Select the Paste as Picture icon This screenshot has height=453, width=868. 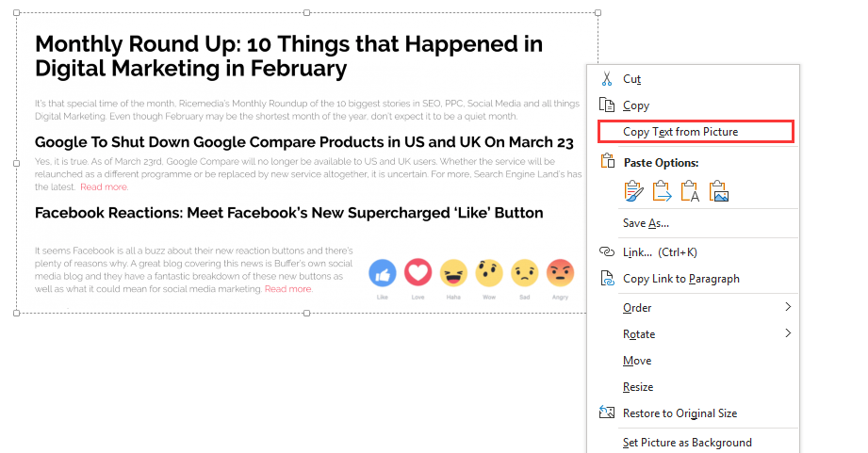(718, 191)
